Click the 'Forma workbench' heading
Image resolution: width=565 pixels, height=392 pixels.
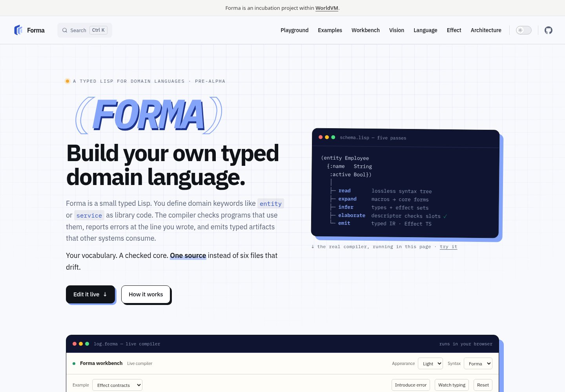(x=101, y=363)
